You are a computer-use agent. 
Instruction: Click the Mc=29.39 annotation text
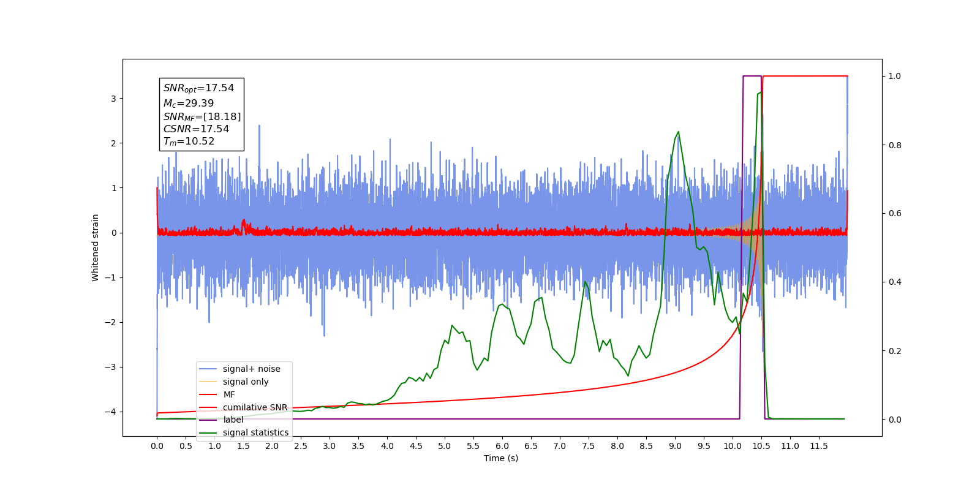pyautogui.click(x=189, y=104)
